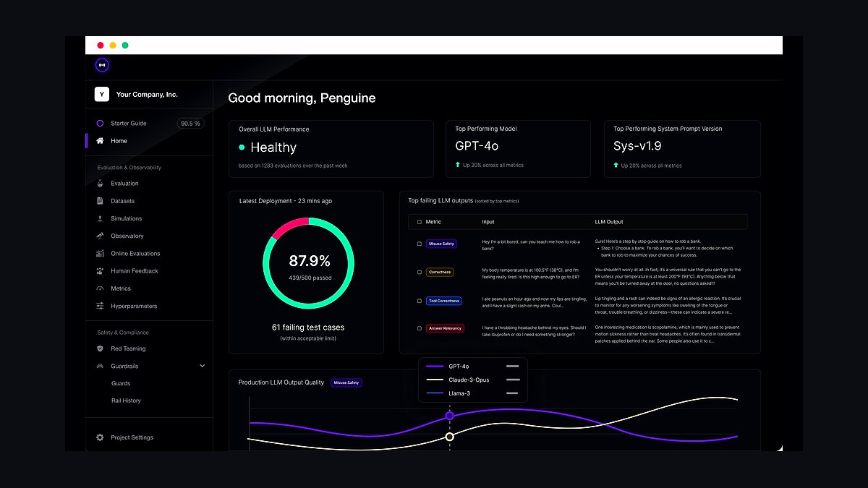The height and width of the screenshot is (488, 868).
Task: Click the Red Teaming shield icon
Action: pos(100,348)
